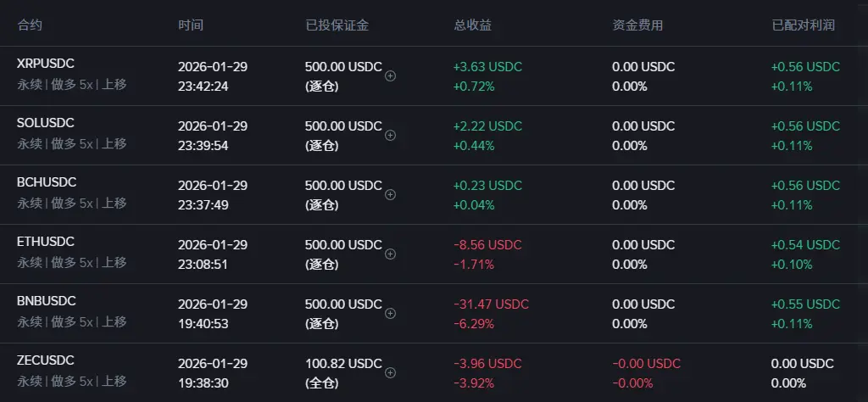Open the XRPUSDC contract row
Viewport: 868px width, 402px height.
[434, 75]
